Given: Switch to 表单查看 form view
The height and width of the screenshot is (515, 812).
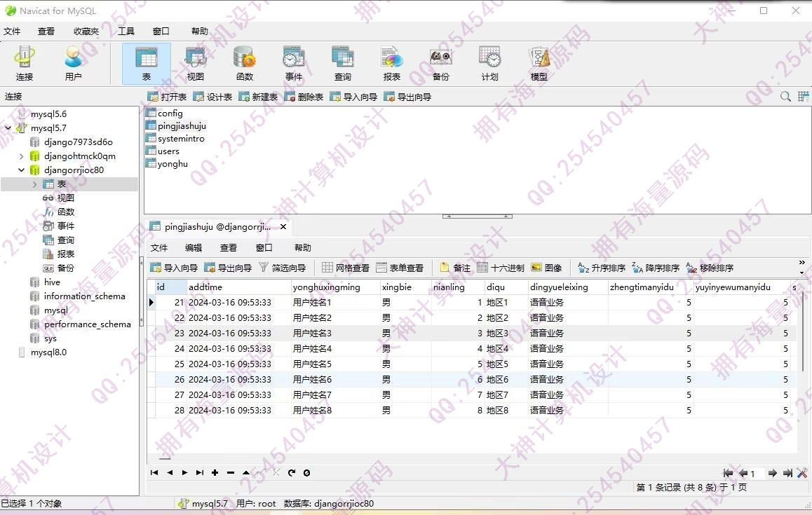Looking at the screenshot, I should tap(399, 268).
